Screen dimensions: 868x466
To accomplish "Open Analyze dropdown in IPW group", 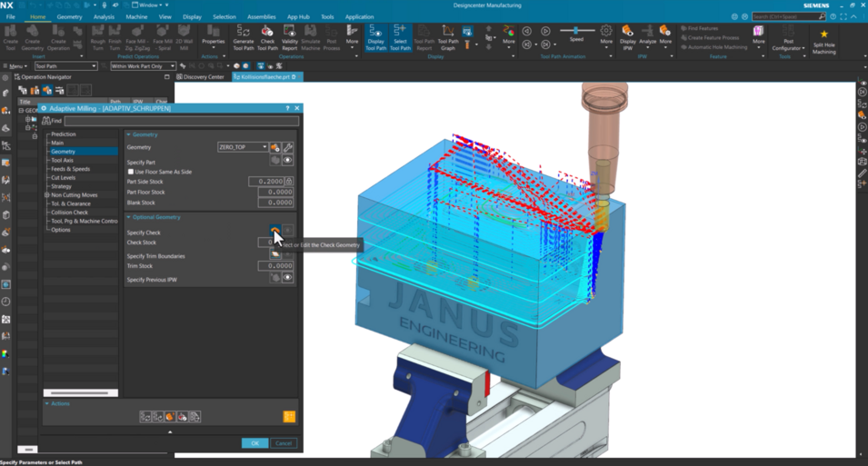I will [x=647, y=37].
